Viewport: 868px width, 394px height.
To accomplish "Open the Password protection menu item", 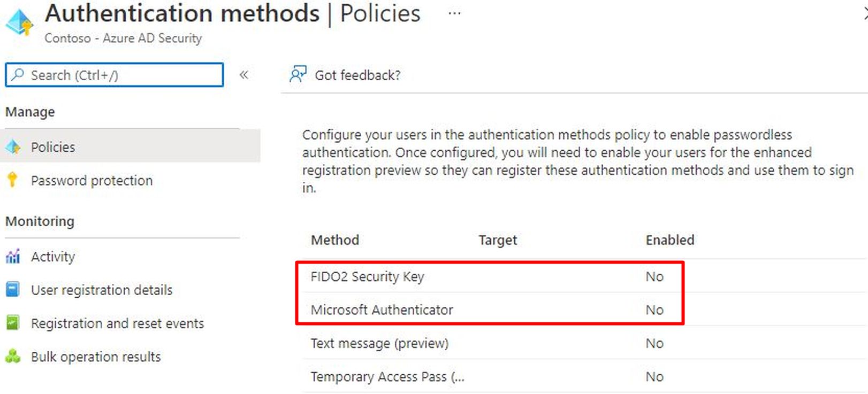I will 92,181.
